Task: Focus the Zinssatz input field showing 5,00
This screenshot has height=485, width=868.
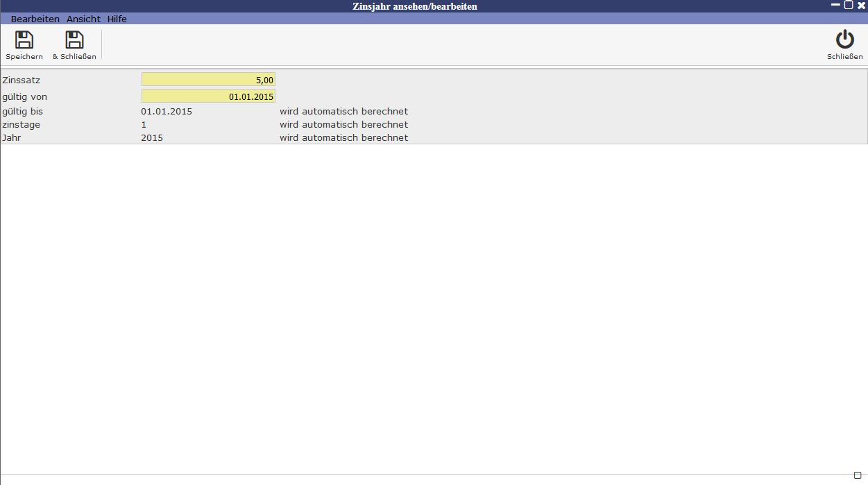Action: (x=208, y=80)
